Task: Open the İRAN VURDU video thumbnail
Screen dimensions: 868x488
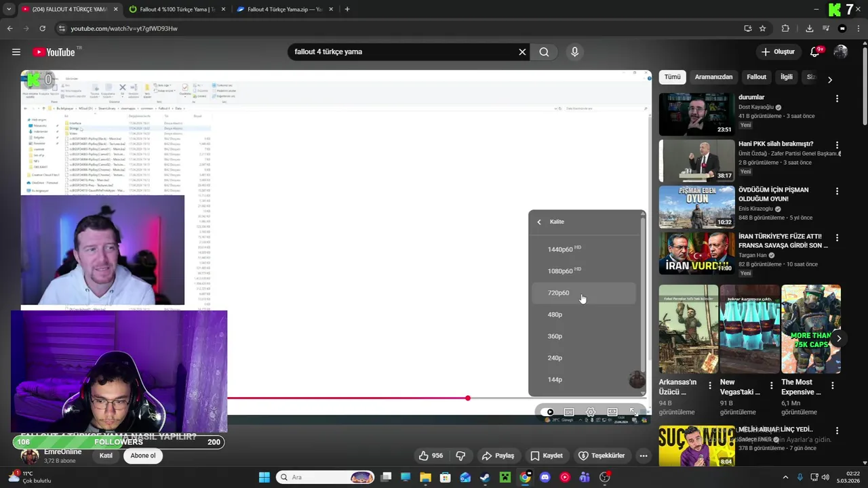Action: point(696,253)
